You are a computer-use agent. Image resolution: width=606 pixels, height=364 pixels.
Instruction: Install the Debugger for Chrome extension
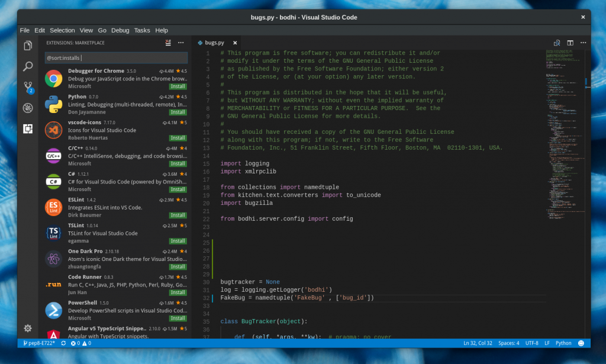pos(178,86)
